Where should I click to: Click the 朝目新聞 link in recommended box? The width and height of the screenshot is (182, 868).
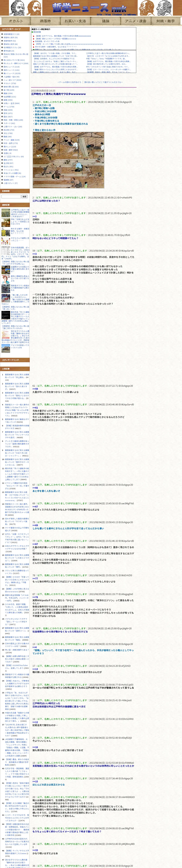coord(37,32)
